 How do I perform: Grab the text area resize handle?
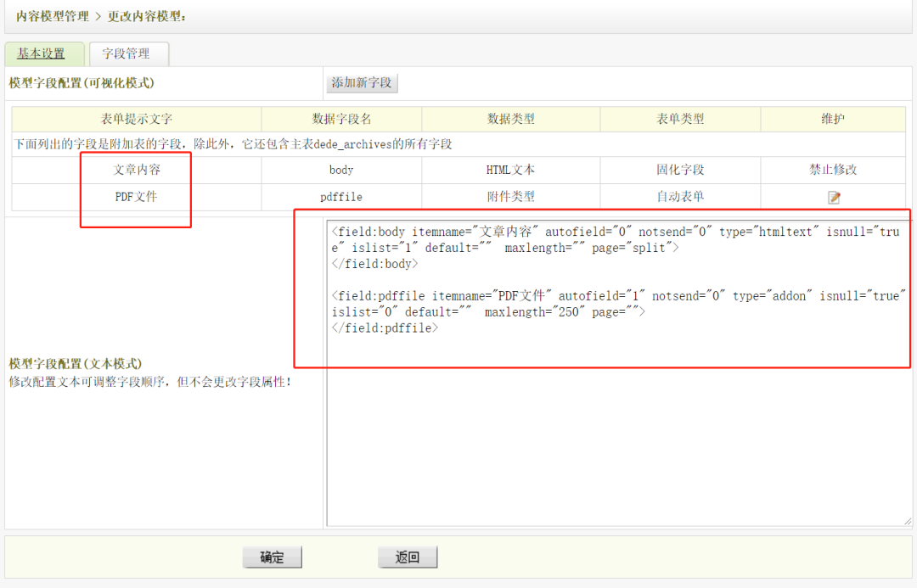click(907, 520)
